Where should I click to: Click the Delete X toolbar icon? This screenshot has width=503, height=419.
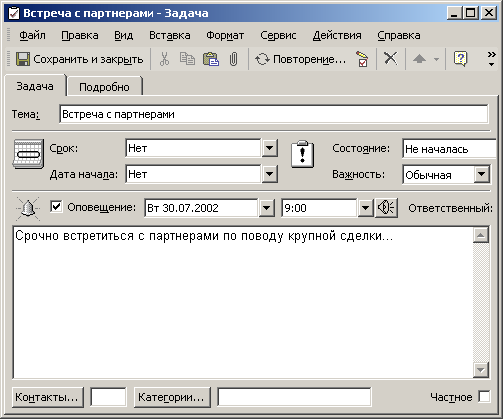point(390,59)
